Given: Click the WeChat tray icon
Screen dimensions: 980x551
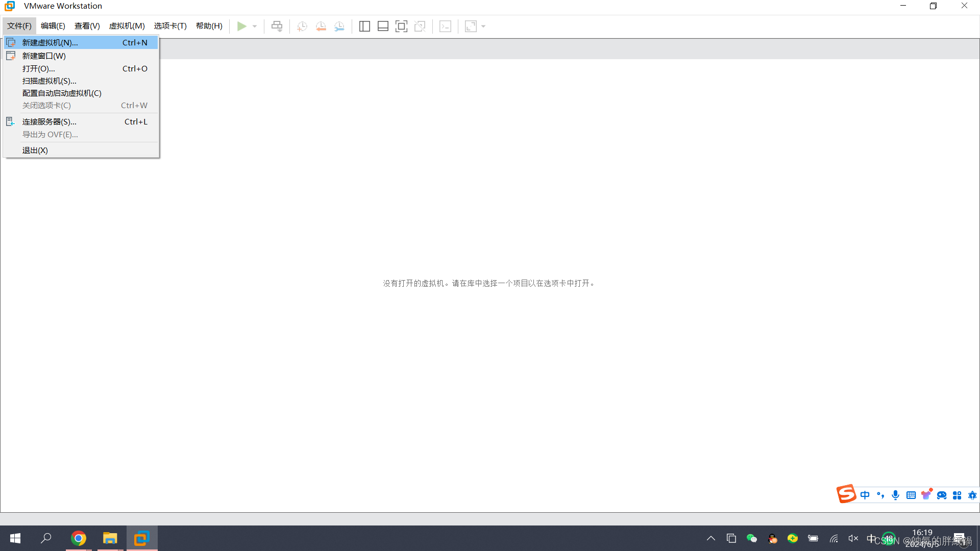Looking at the screenshot, I should [x=751, y=538].
